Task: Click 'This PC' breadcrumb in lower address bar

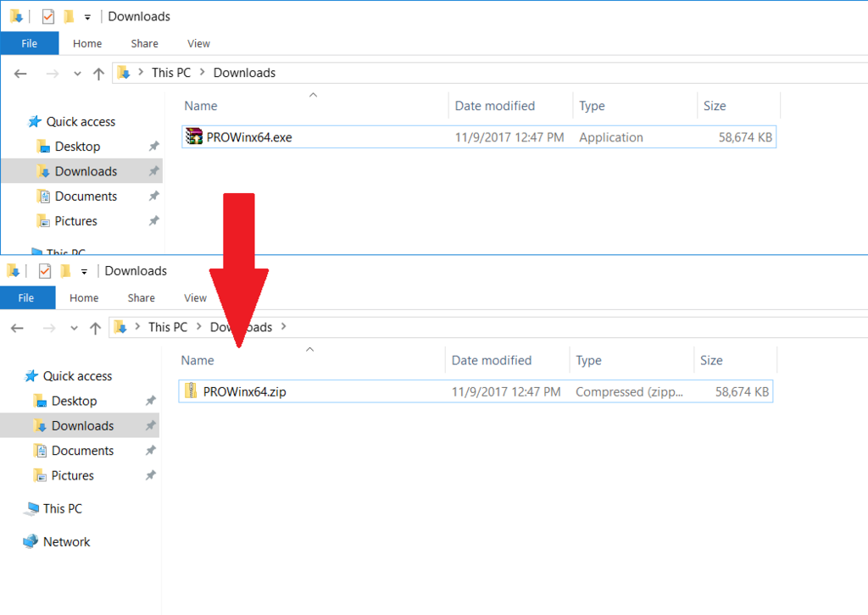Action: click(x=168, y=327)
